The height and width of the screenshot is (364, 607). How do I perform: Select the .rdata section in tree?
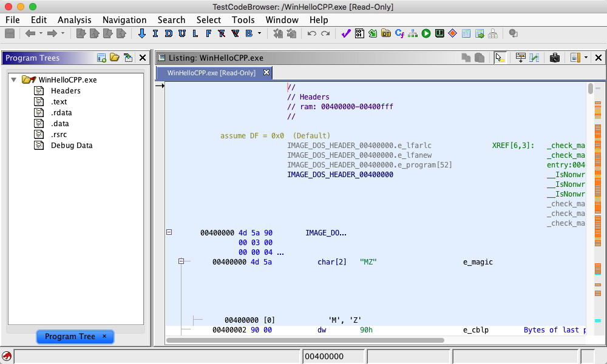(x=61, y=113)
